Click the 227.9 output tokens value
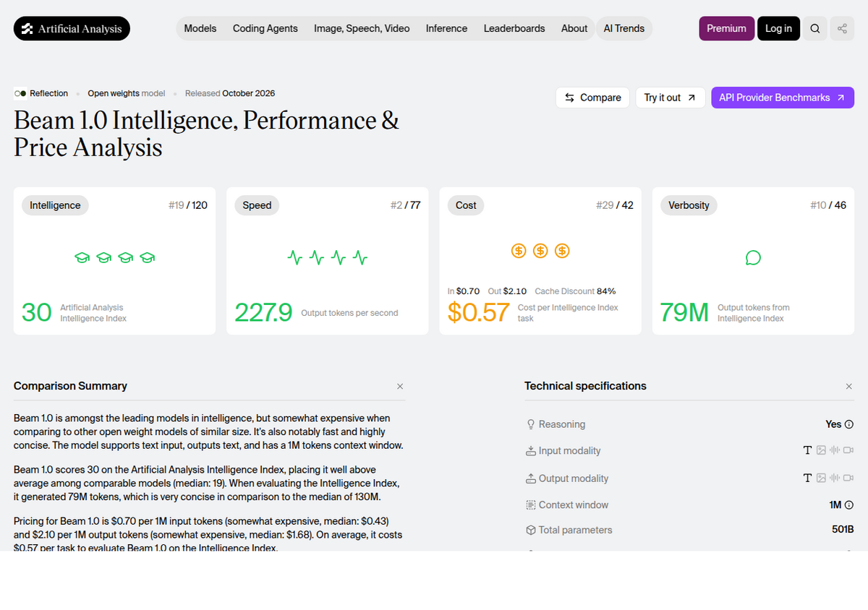This screenshot has height=610, width=868. 263,312
